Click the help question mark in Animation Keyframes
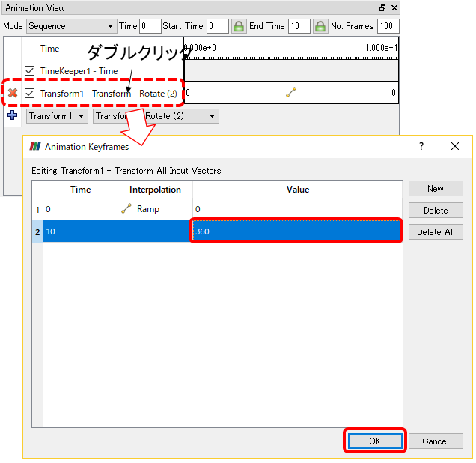The image size is (476, 463). [x=421, y=146]
